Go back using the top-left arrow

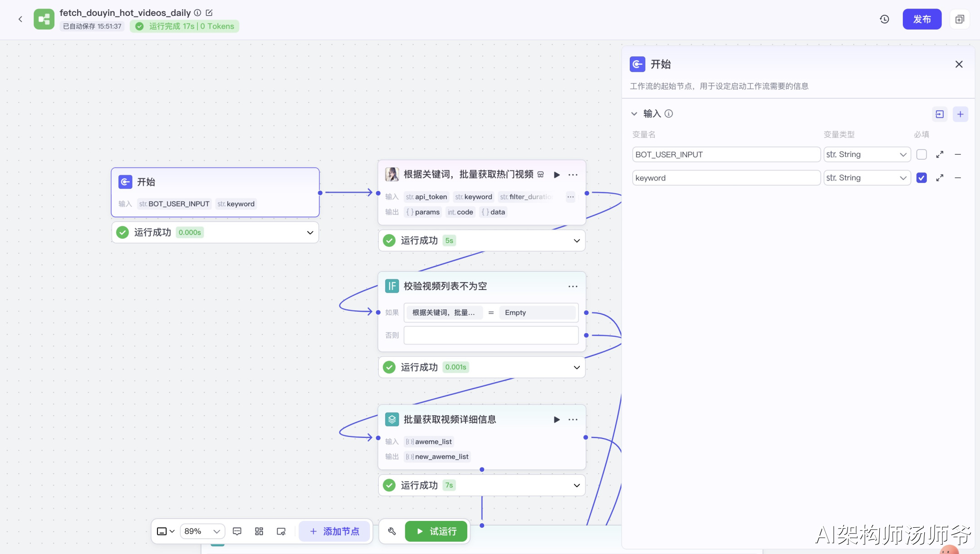20,19
